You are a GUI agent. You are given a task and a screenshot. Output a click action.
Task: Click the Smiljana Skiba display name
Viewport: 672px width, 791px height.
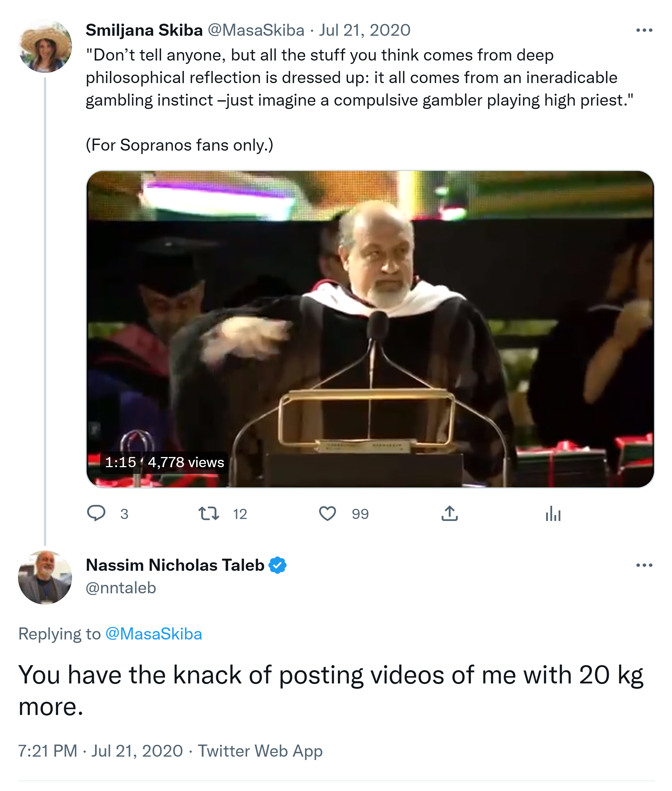point(144,30)
